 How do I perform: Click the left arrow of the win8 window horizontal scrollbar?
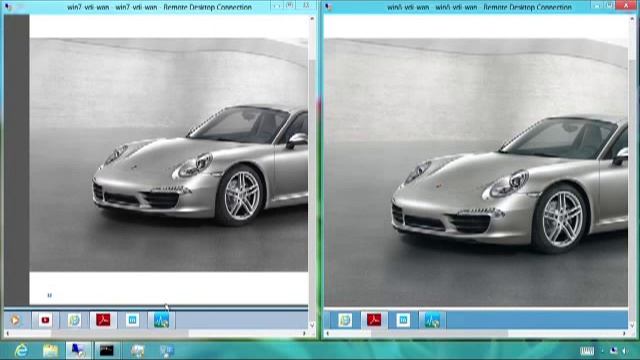(x=327, y=333)
